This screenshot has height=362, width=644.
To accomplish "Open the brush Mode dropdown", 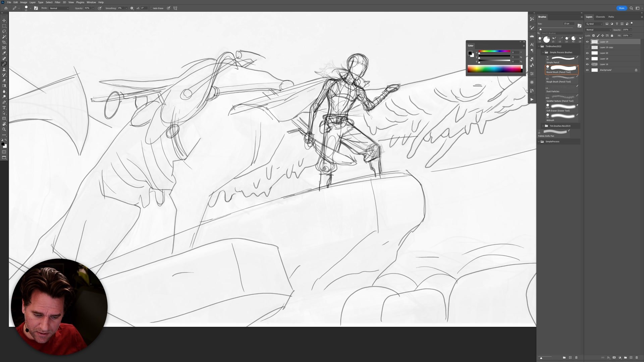I will [59, 8].
